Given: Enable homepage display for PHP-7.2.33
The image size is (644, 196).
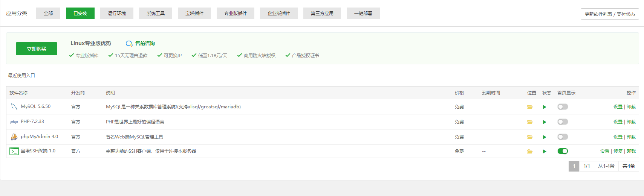Looking at the screenshot, I should [563, 122].
